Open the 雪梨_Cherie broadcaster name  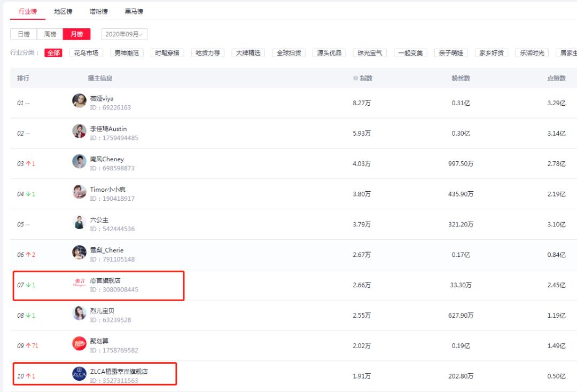(107, 250)
